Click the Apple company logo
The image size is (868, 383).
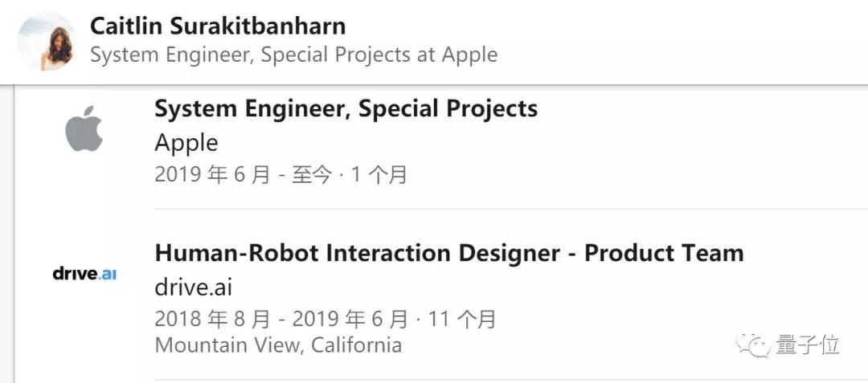tap(84, 128)
